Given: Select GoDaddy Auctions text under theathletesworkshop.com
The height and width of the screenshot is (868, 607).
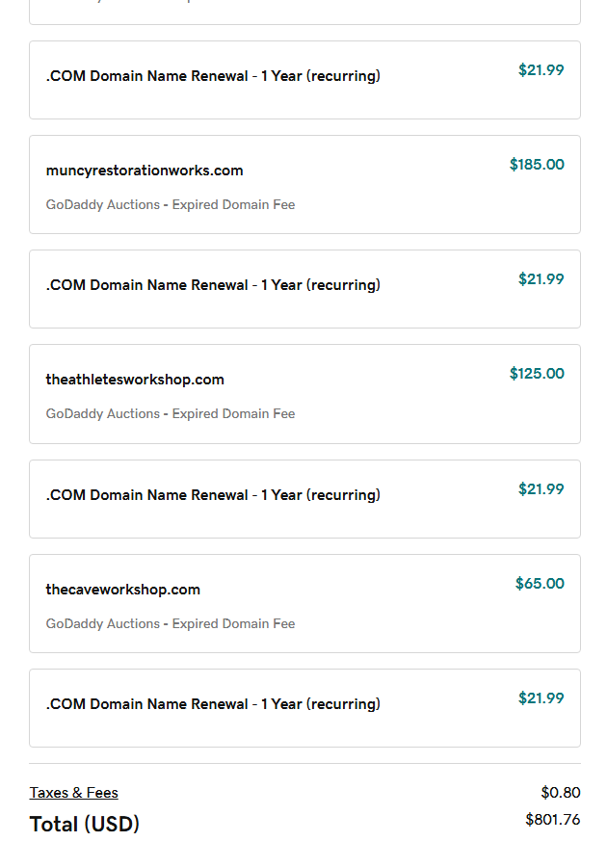Looking at the screenshot, I should click(x=103, y=414).
